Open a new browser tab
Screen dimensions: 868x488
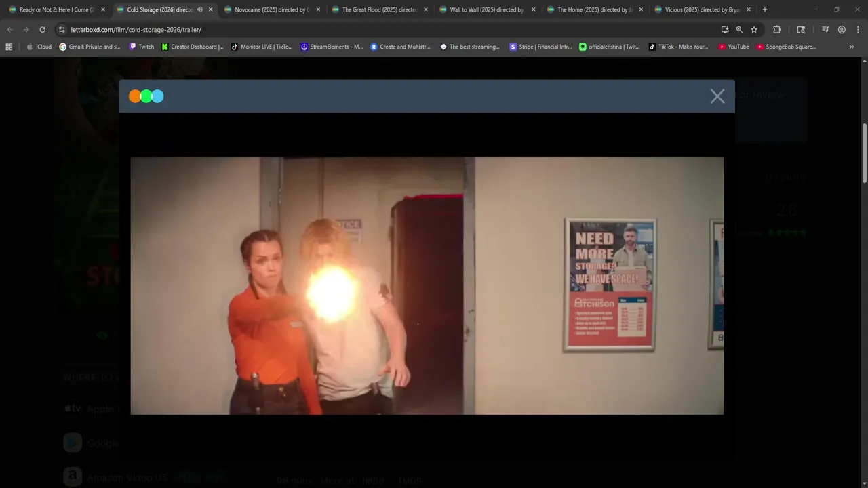(765, 9)
